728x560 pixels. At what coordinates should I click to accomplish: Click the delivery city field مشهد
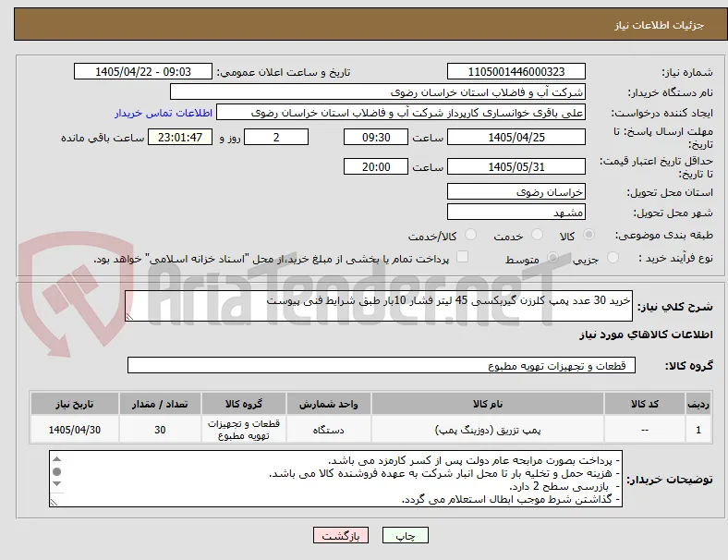516,212
